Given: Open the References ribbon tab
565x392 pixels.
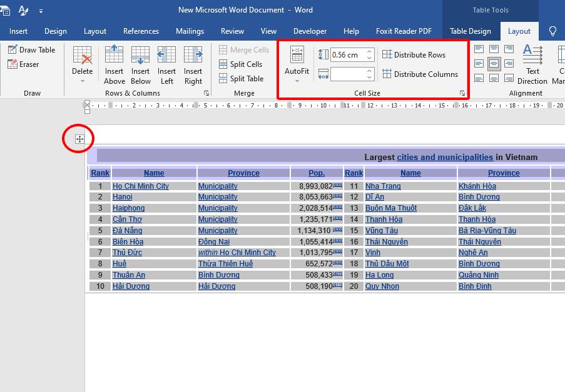Looking at the screenshot, I should [x=141, y=31].
